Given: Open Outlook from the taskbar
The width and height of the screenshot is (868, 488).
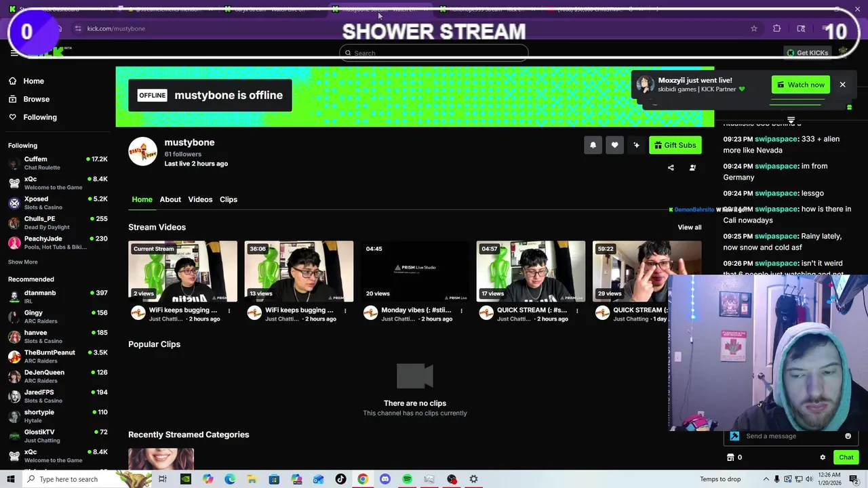Looking at the screenshot, I should pyautogui.click(x=318, y=479).
